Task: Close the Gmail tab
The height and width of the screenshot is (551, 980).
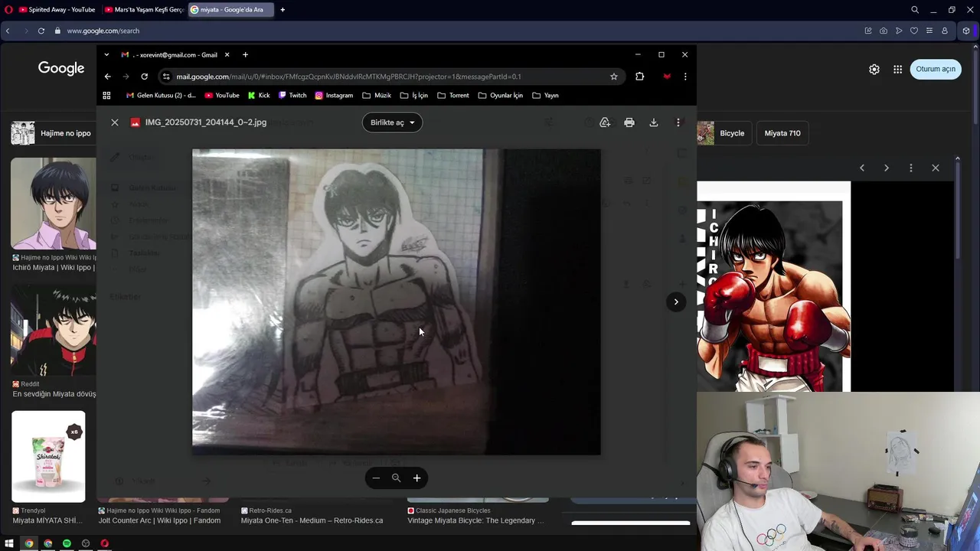Action: 227,55
